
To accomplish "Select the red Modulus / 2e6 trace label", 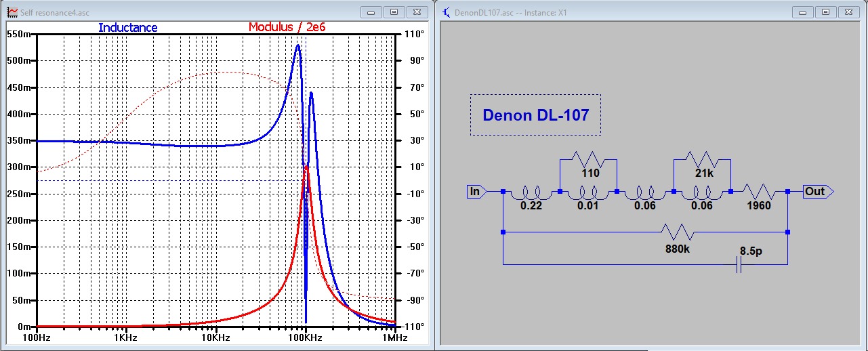I will pos(287,27).
